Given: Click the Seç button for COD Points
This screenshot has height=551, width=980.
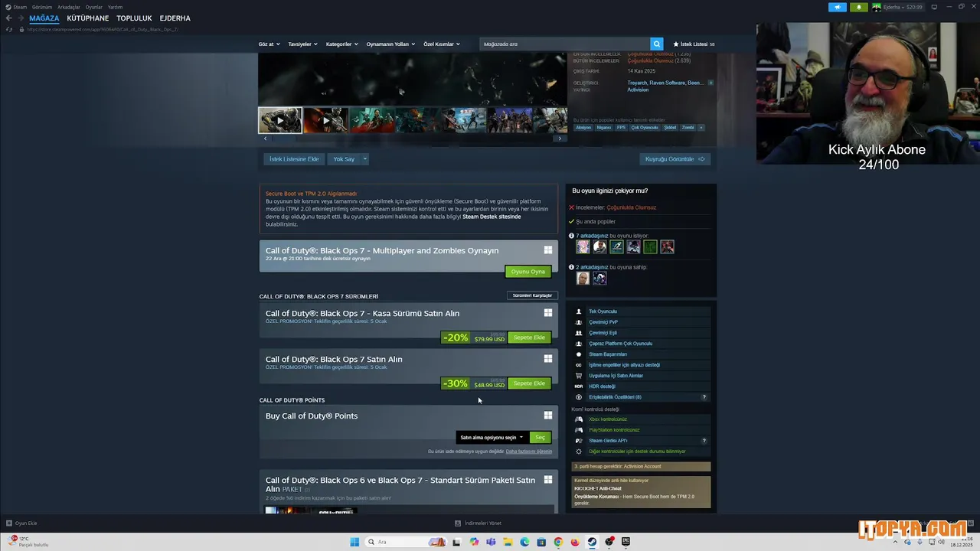Looking at the screenshot, I should (540, 438).
